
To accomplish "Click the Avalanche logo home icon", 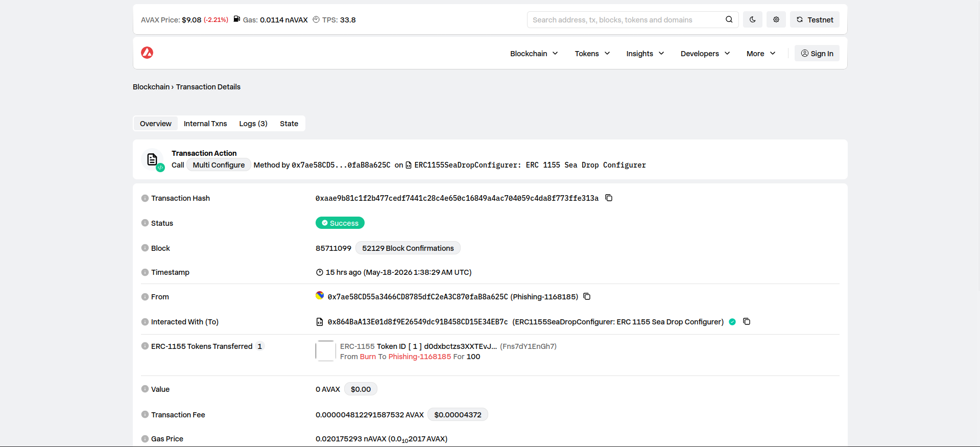I will click(x=147, y=53).
